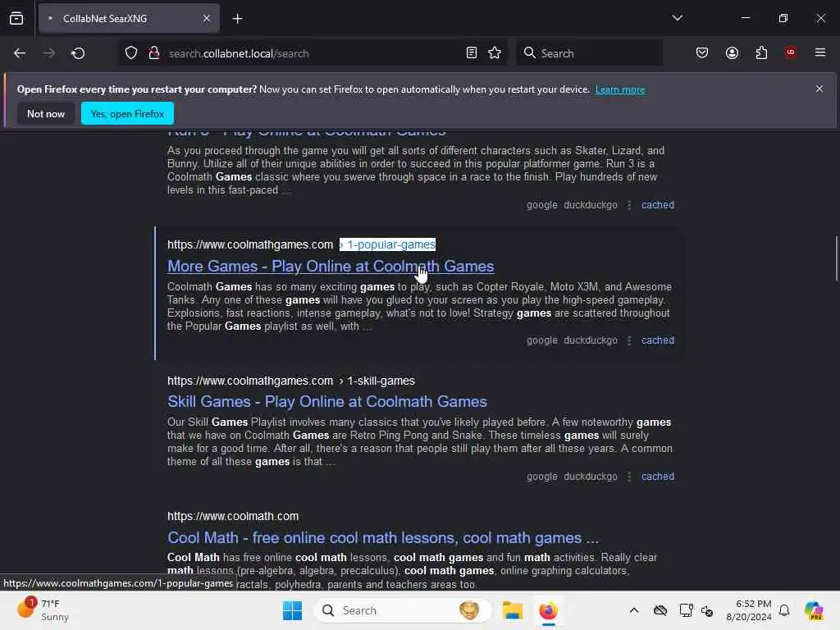Expand the list all tabs chevron

677,18
